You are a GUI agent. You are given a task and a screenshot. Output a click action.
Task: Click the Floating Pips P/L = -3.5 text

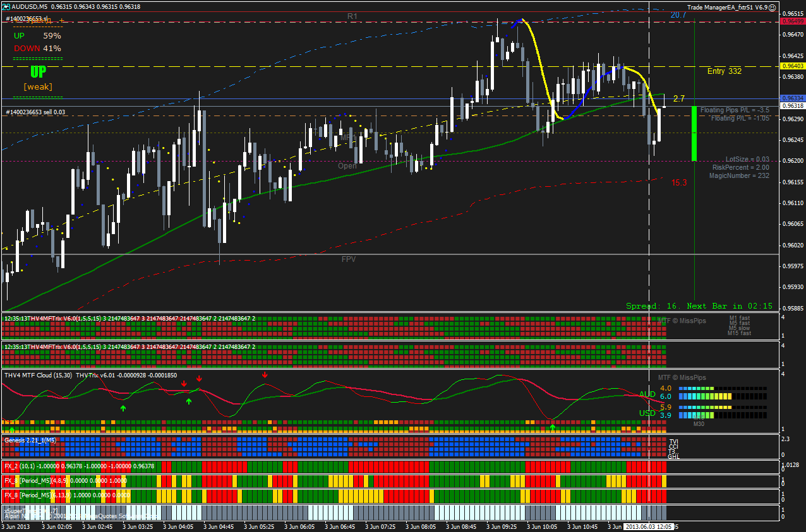(735, 110)
